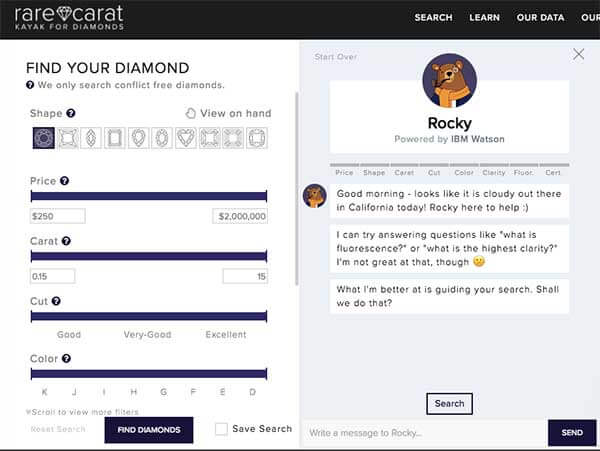Viewport: 600px width, 451px height.
Task: Jump to the Shape step in Rocky's progress bar
Action: pos(374,170)
